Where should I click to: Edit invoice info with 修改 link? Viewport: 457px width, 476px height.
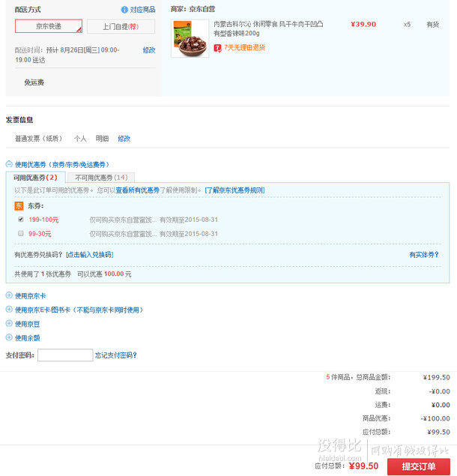click(x=124, y=139)
